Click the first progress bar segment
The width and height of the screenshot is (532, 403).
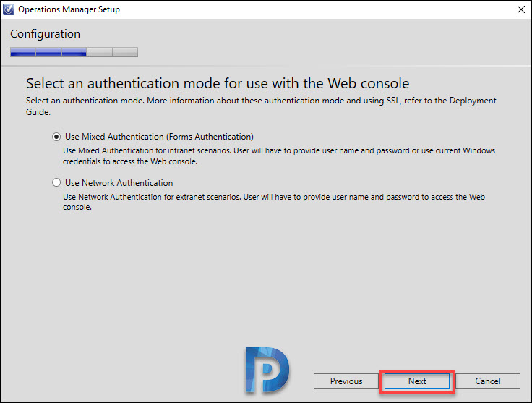pos(22,52)
